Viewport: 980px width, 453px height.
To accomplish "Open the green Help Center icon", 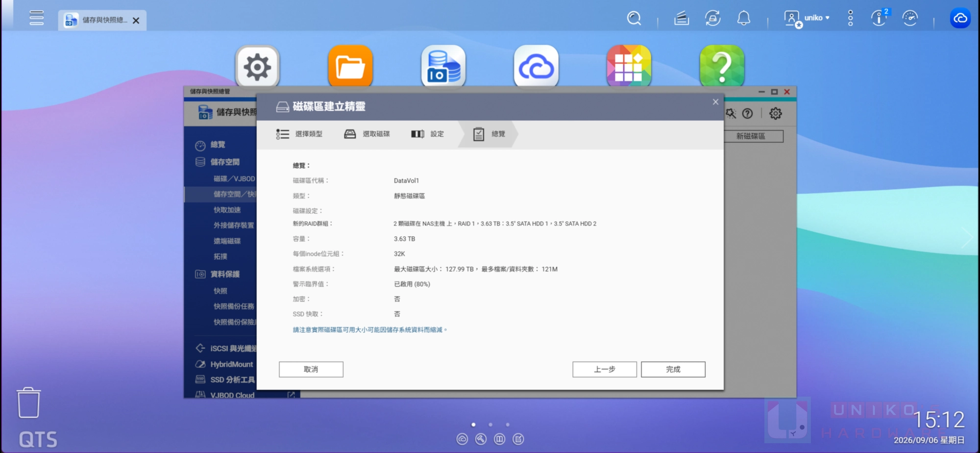I will click(722, 67).
